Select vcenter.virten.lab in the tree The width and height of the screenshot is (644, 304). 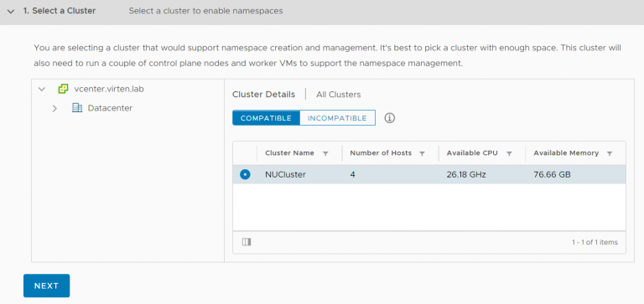[x=109, y=89]
